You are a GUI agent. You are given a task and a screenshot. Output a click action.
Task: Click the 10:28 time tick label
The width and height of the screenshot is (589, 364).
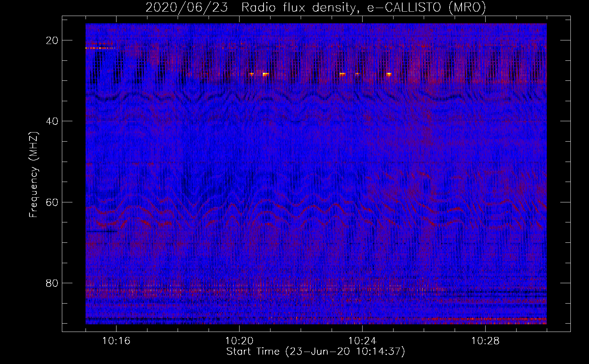485,341
